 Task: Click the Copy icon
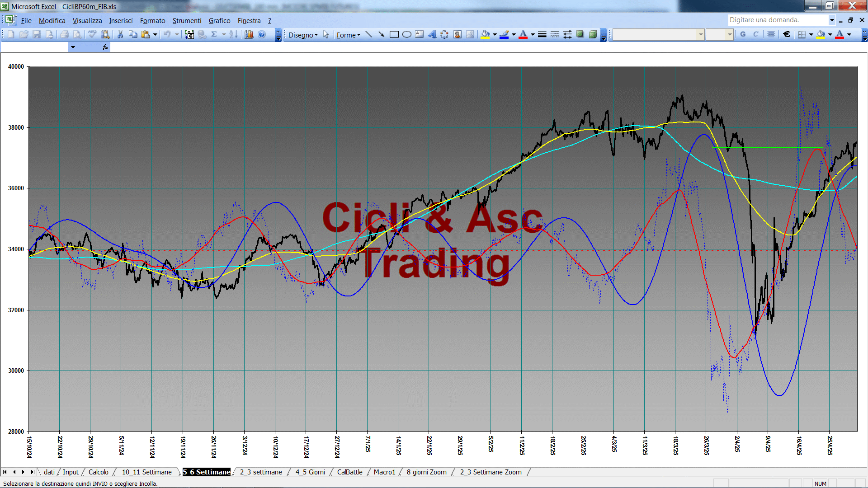coord(133,34)
